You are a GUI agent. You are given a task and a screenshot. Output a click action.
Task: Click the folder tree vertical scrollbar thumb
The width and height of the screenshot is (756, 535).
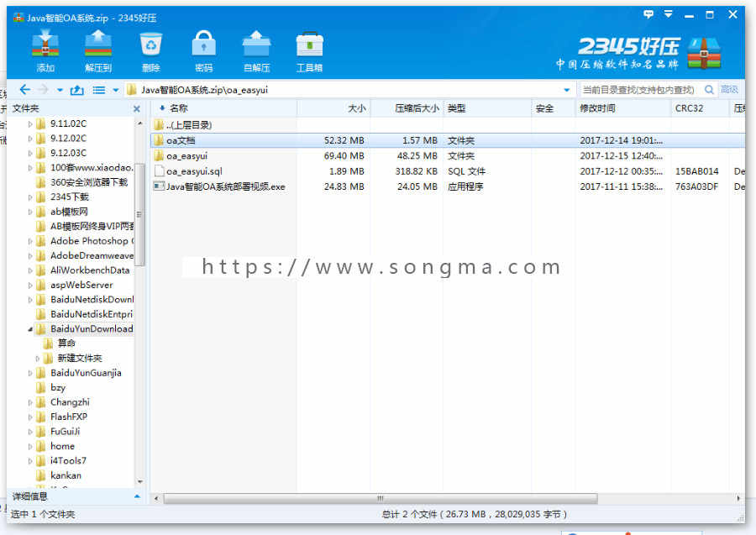[x=139, y=214]
